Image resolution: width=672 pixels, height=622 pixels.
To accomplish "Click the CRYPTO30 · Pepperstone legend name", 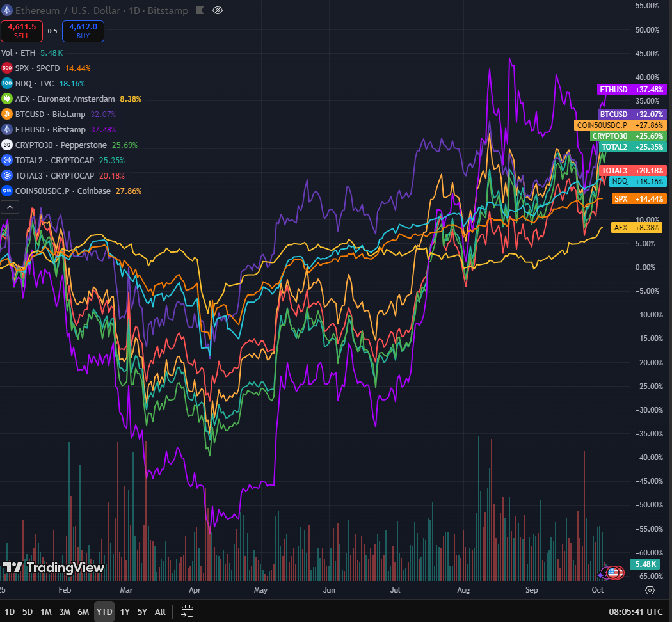I will pyautogui.click(x=61, y=145).
